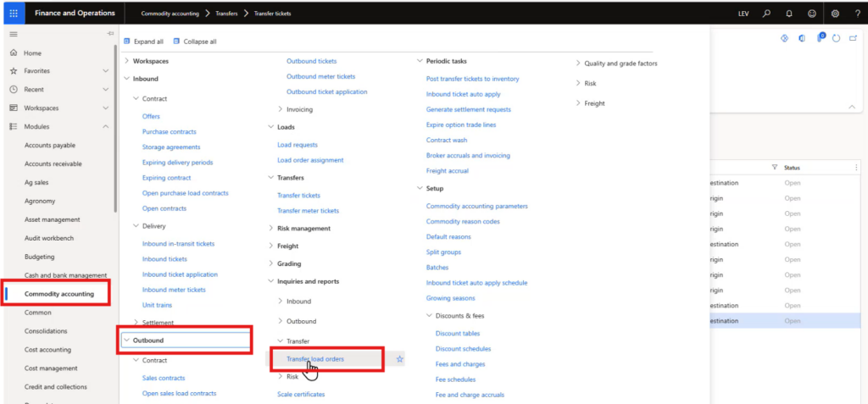868x404 pixels.
Task: Open the help question mark icon
Action: click(857, 14)
